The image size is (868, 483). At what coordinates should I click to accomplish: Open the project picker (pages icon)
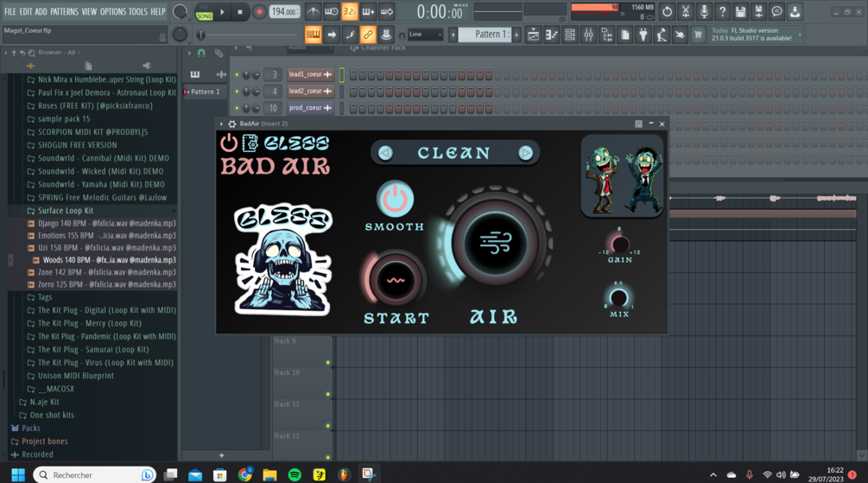pos(625,35)
